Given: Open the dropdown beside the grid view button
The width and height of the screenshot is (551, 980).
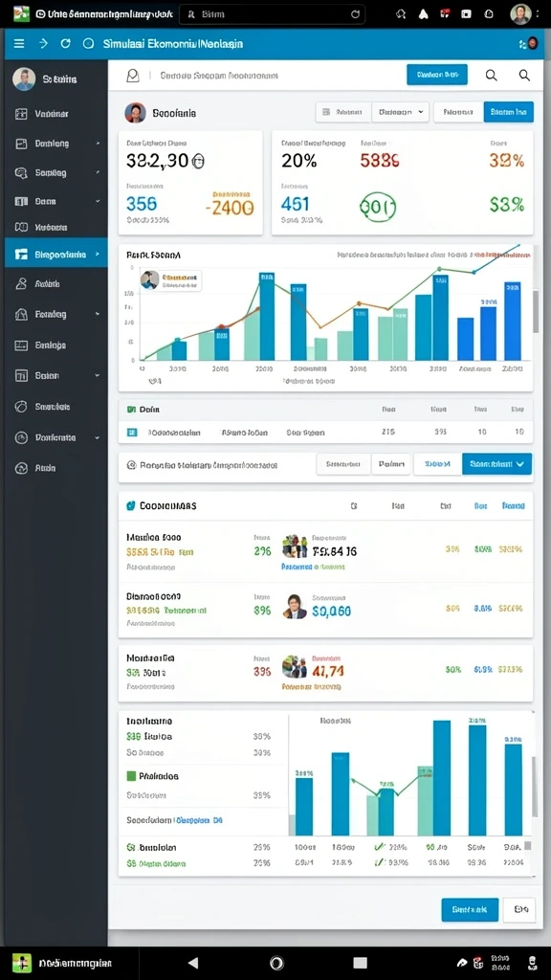Looking at the screenshot, I should tap(401, 112).
